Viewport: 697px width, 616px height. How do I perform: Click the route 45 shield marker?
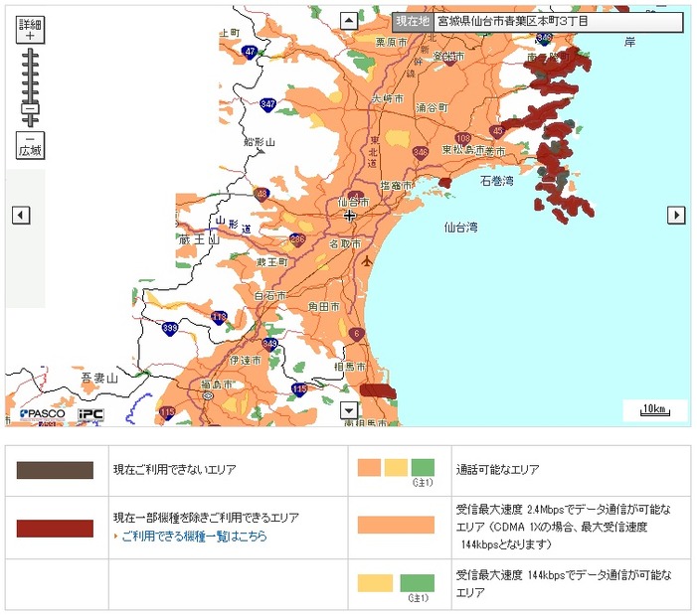[497, 131]
